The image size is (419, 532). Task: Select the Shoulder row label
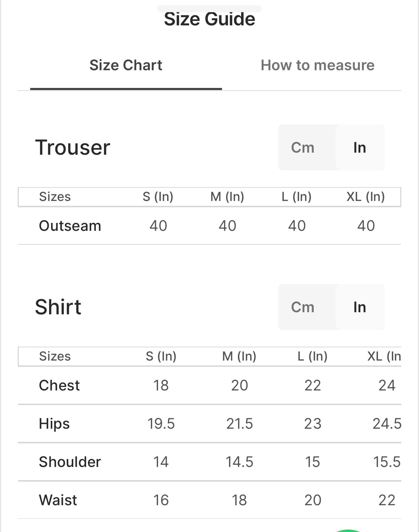coord(70,462)
